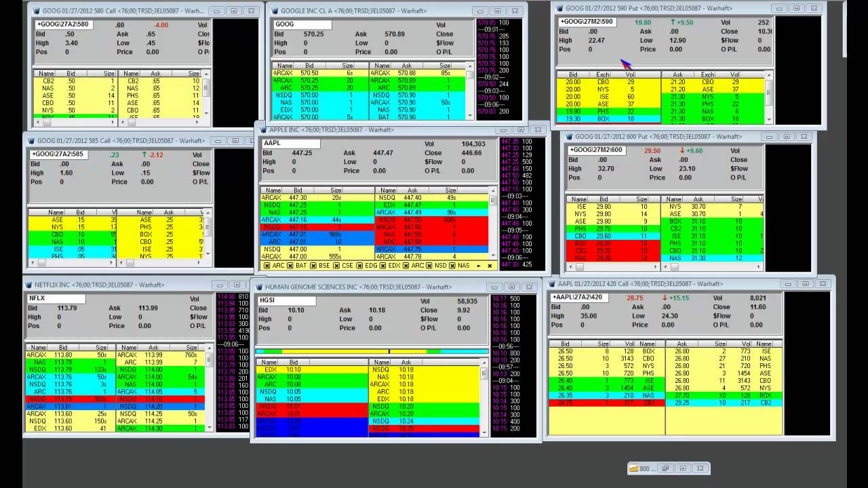Click the folder icon of the minimized 800 window

634,468
